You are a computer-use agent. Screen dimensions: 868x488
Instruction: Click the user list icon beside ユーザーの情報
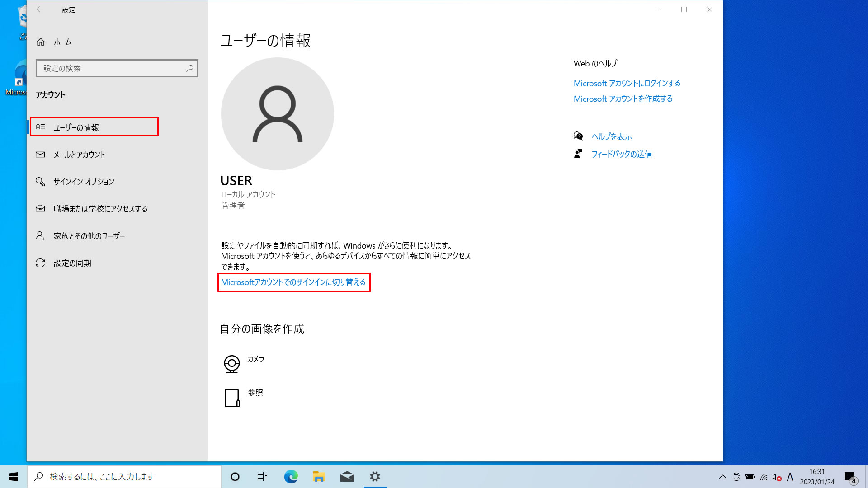tap(40, 127)
